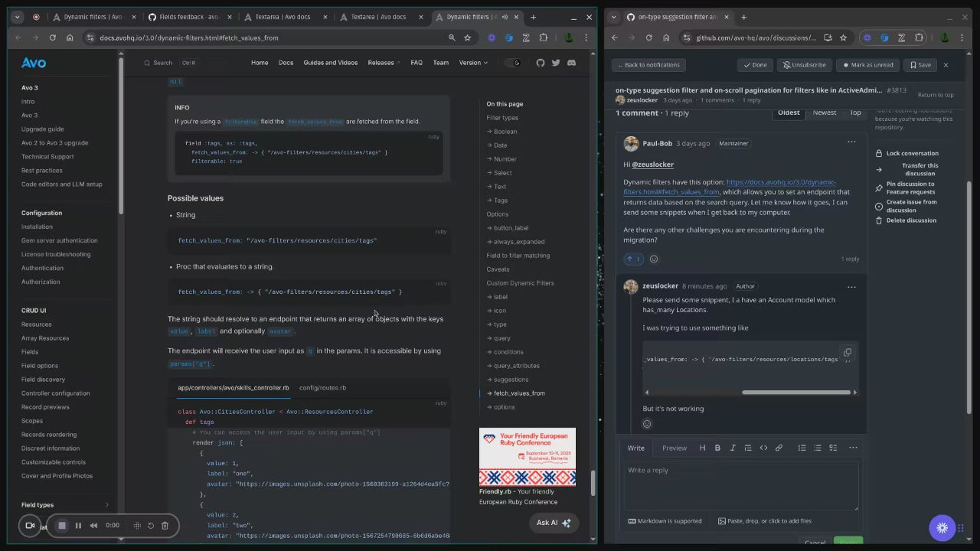Mark the notification as Done
The height and width of the screenshot is (551, 980).
[755, 65]
